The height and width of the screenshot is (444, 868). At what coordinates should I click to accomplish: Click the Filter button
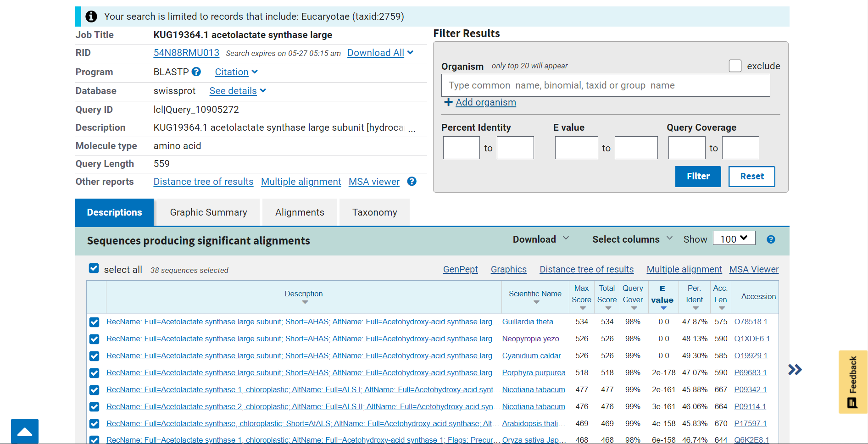tap(698, 176)
